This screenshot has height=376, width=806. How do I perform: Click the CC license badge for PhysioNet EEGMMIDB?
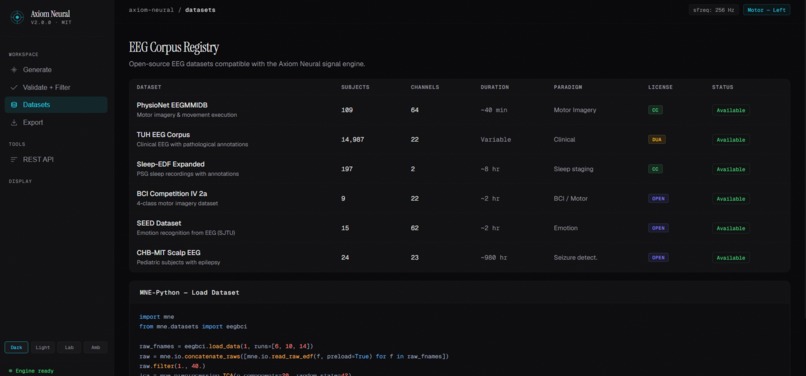point(655,110)
